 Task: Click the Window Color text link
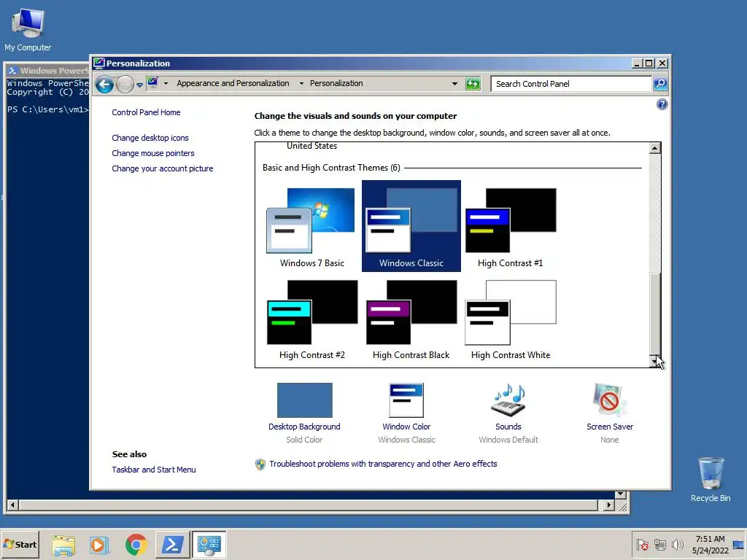click(x=406, y=427)
